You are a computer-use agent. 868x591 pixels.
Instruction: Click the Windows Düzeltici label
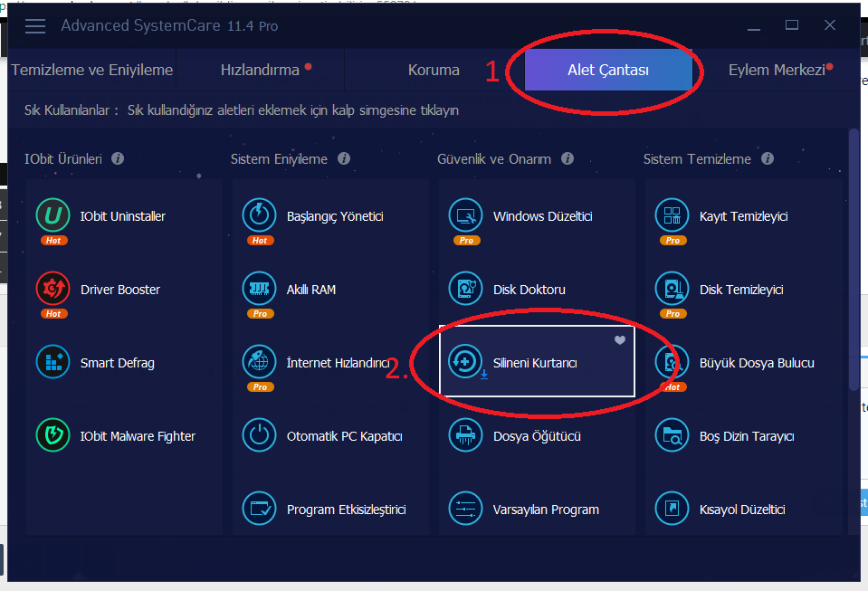pyautogui.click(x=542, y=216)
